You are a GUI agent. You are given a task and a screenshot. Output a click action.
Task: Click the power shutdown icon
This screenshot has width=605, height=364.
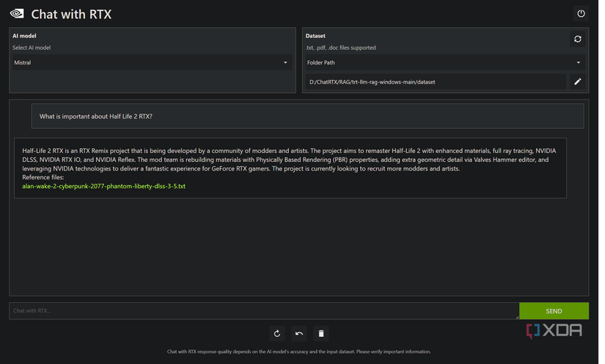pyautogui.click(x=581, y=14)
